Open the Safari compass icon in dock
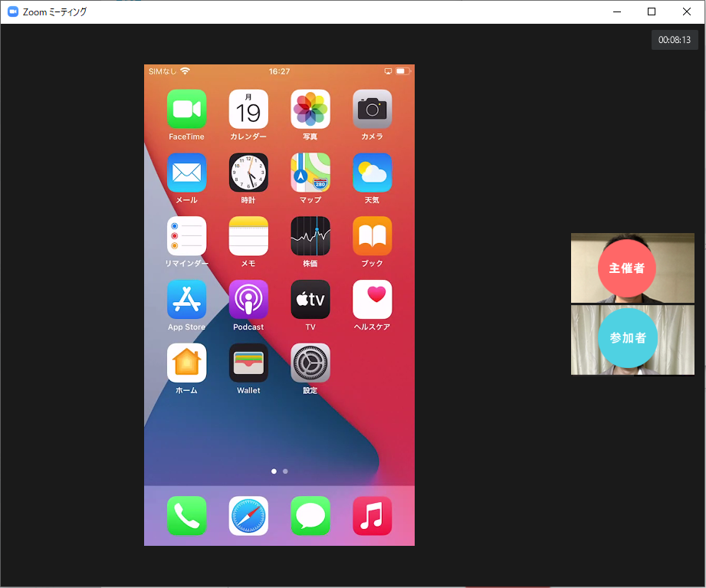Viewport: 706px width, 588px height. 248,516
